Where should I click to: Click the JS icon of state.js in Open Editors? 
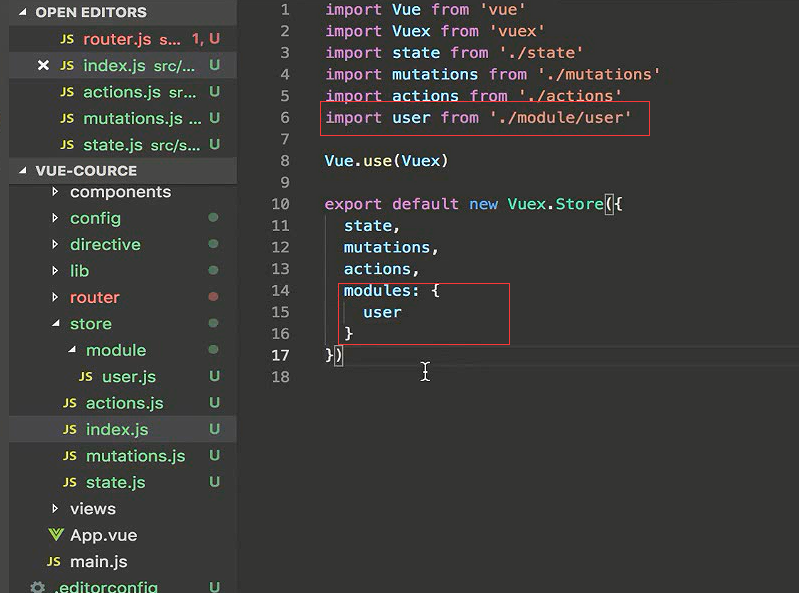click(67, 145)
